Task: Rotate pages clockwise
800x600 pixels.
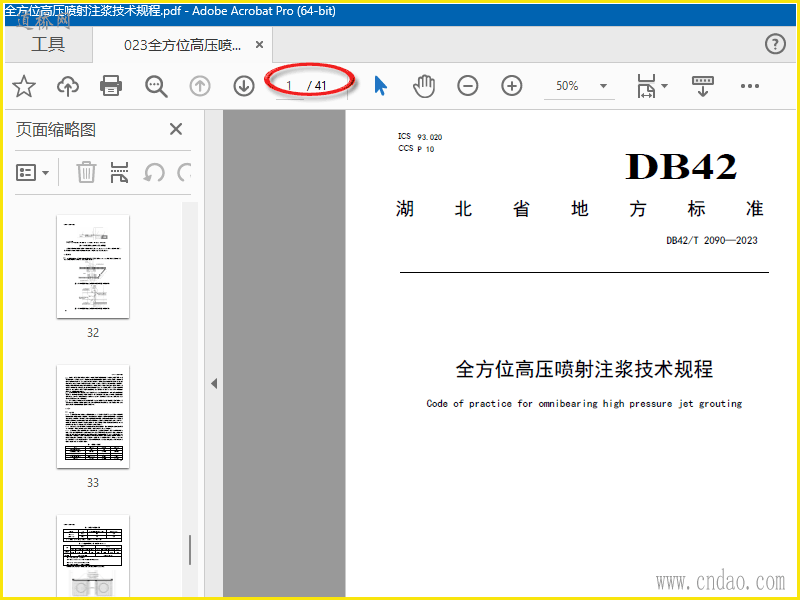Action: pos(184,172)
